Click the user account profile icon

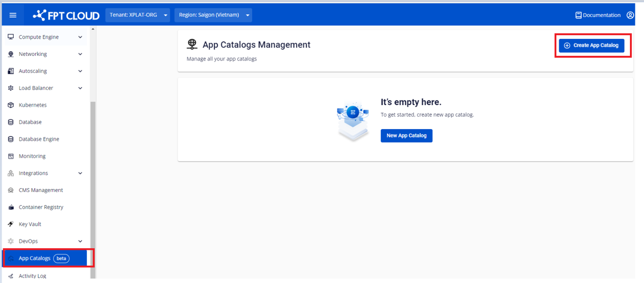[x=630, y=15]
